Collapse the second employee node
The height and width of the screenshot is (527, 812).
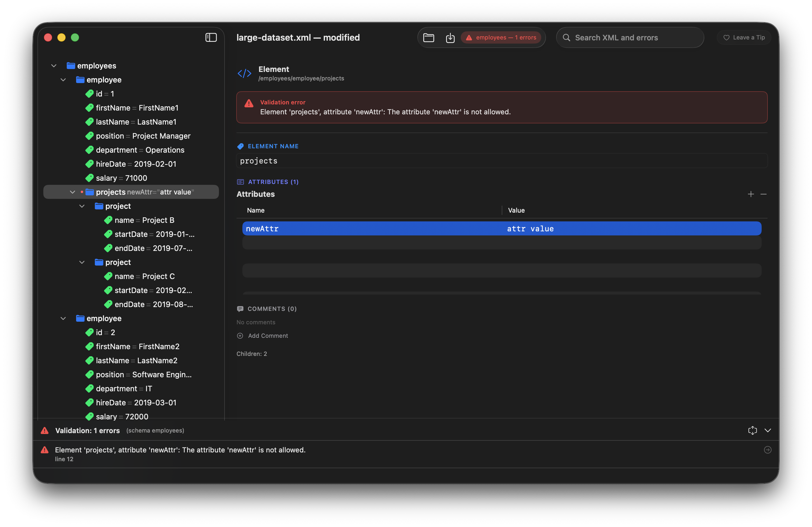(63, 318)
